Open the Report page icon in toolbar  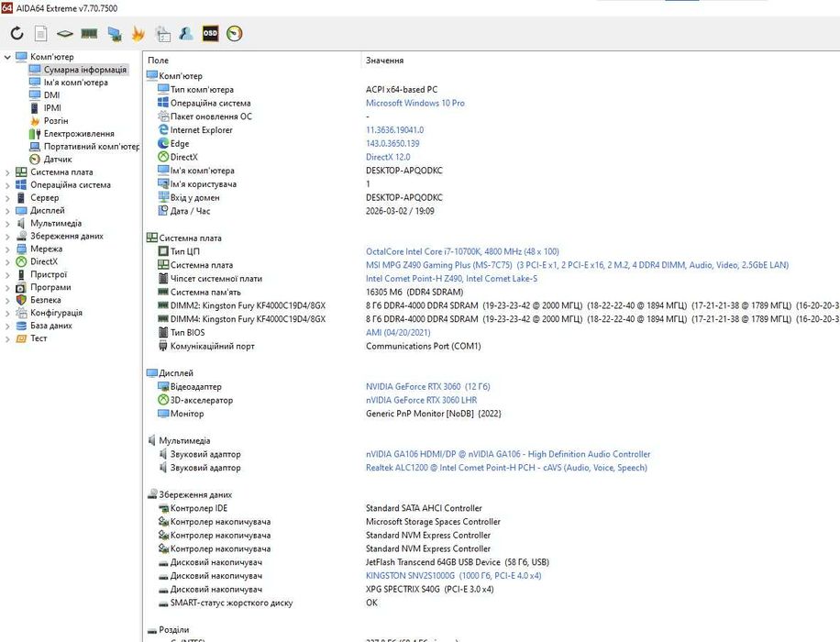click(x=40, y=34)
